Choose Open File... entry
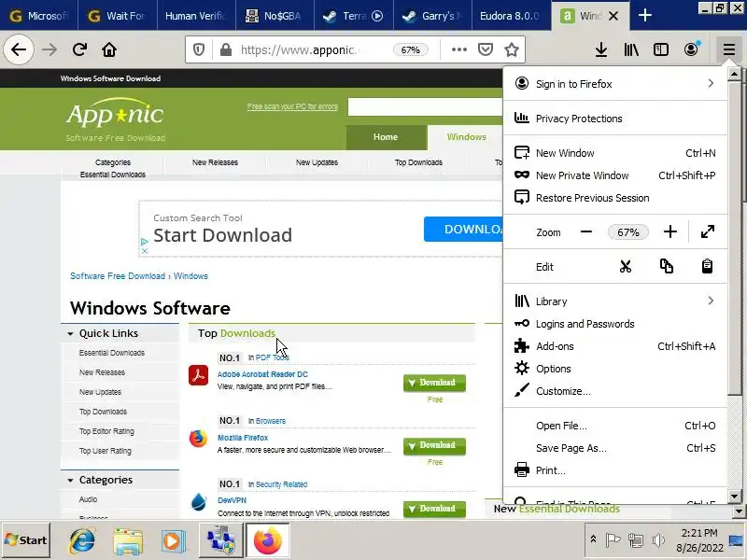747x560 pixels. point(615,426)
